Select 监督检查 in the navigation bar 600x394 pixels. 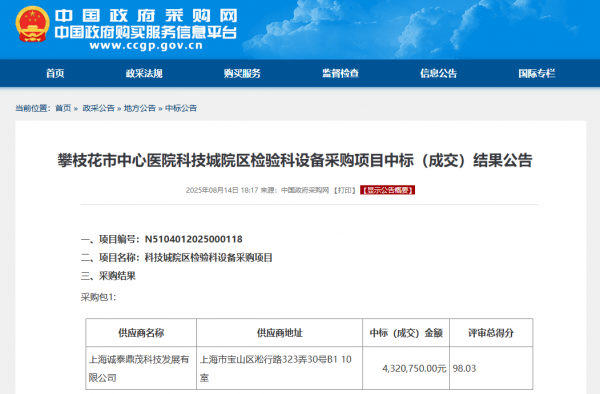point(340,73)
